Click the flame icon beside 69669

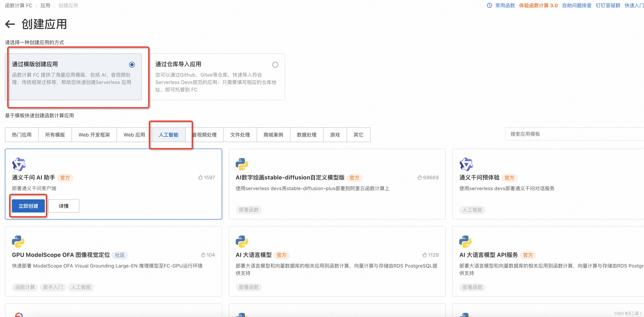coord(419,177)
